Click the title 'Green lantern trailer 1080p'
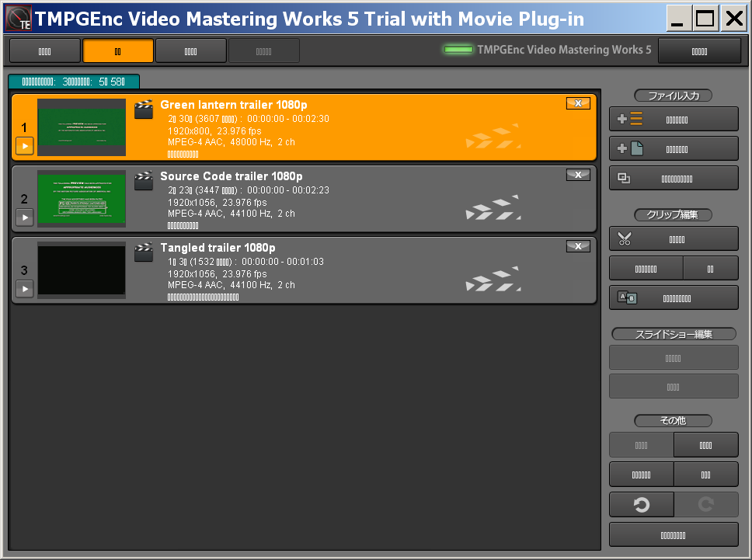Viewport: 752px width, 560px height. tap(234, 105)
